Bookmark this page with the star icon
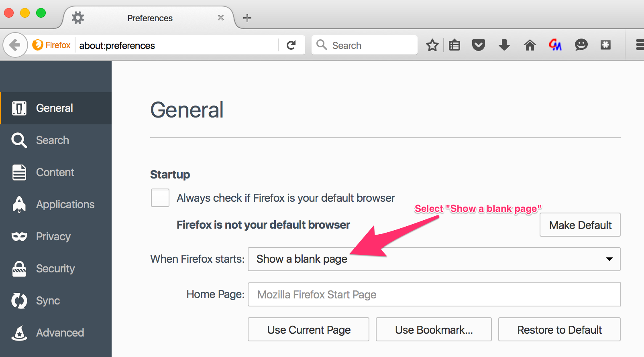Viewport: 644px width, 357px height. pyautogui.click(x=432, y=45)
